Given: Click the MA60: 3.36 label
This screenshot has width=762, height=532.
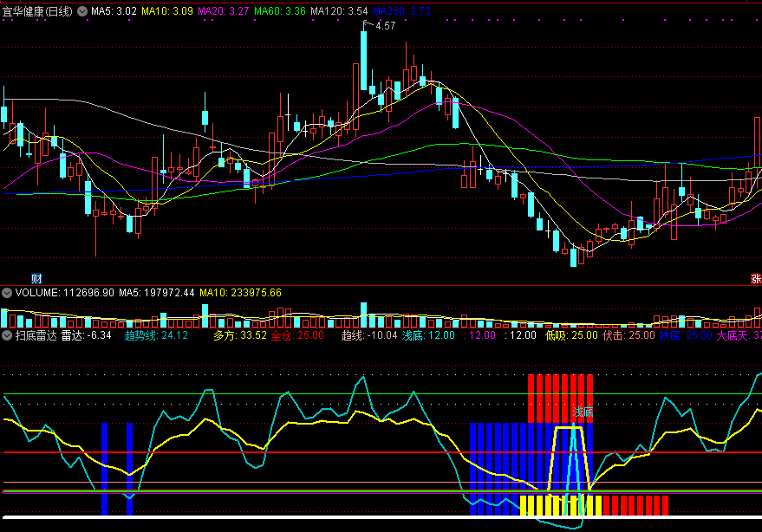Looking at the screenshot, I should [279, 11].
